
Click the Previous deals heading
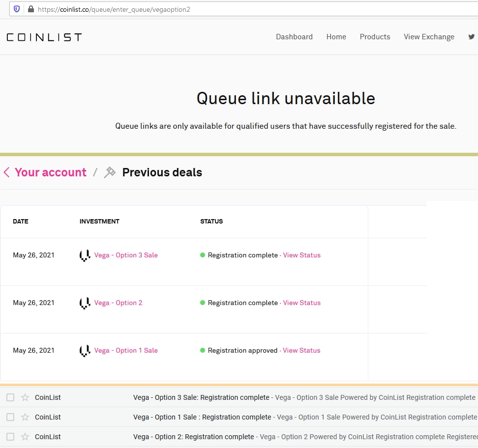[x=162, y=172]
